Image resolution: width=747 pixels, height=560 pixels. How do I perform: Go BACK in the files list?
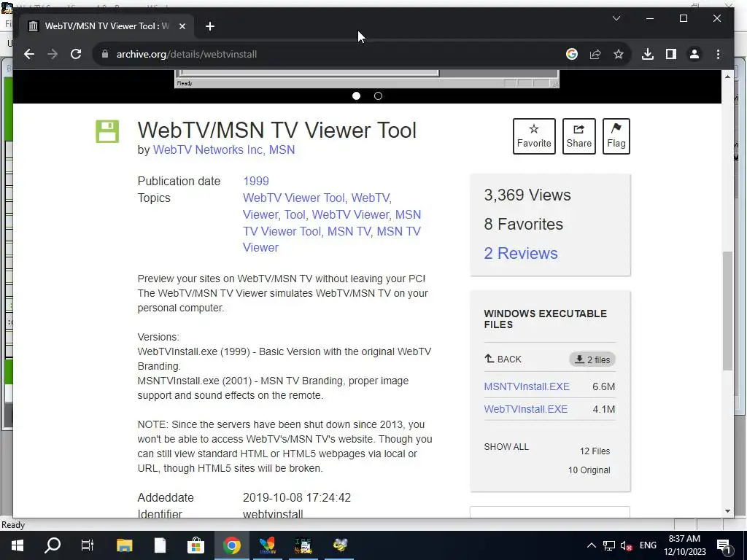click(503, 359)
